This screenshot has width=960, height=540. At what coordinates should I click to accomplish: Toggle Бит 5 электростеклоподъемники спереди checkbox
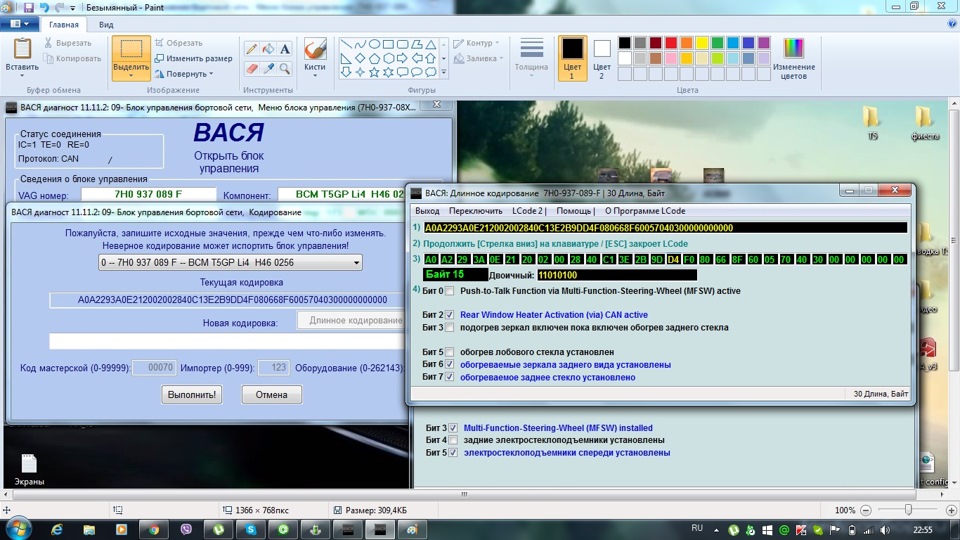point(452,452)
